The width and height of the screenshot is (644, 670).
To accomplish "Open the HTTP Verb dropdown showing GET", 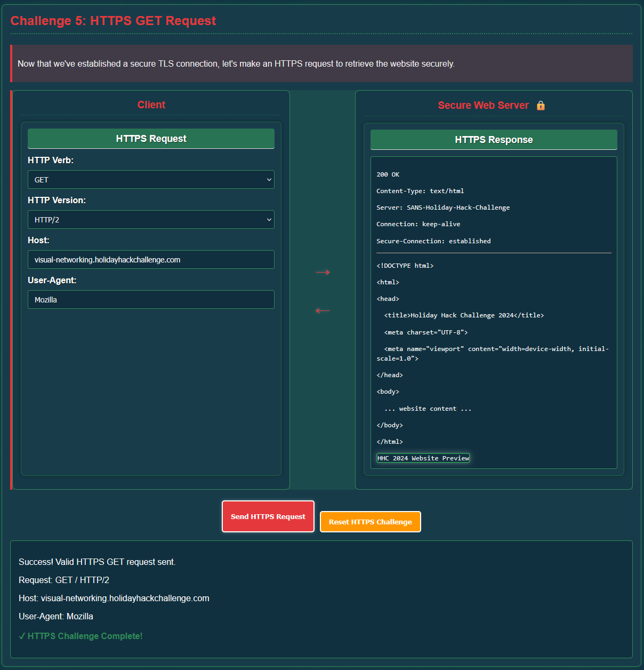I will [151, 179].
